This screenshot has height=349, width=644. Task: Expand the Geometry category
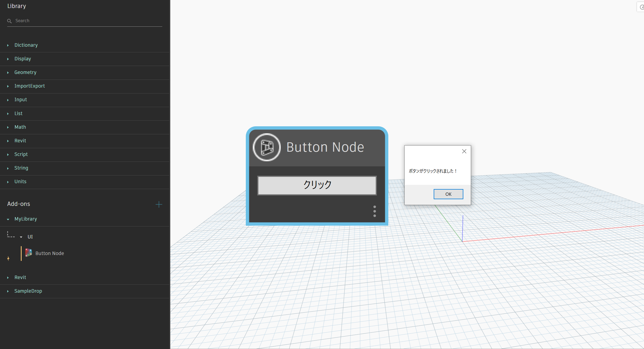click(25, 72)
